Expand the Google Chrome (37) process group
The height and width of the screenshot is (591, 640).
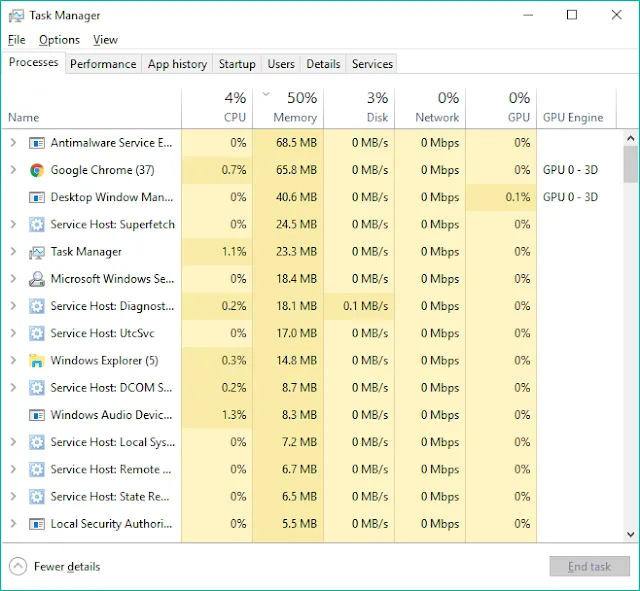coord(13,170)
